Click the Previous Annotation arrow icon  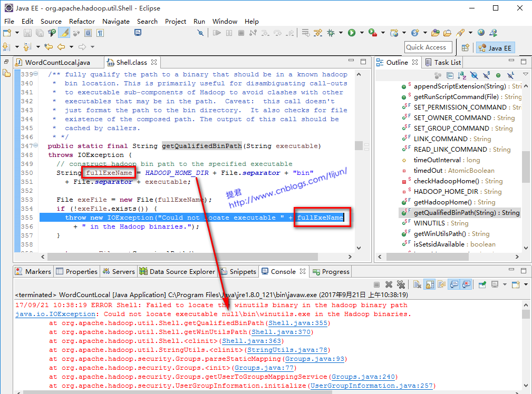(27, 47)
